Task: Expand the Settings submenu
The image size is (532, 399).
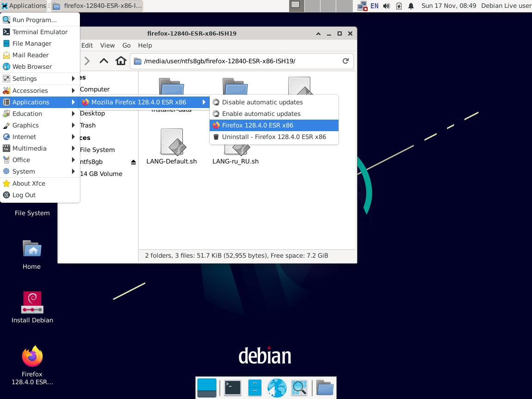Action: pyautogui.click(x=40, y=79)
